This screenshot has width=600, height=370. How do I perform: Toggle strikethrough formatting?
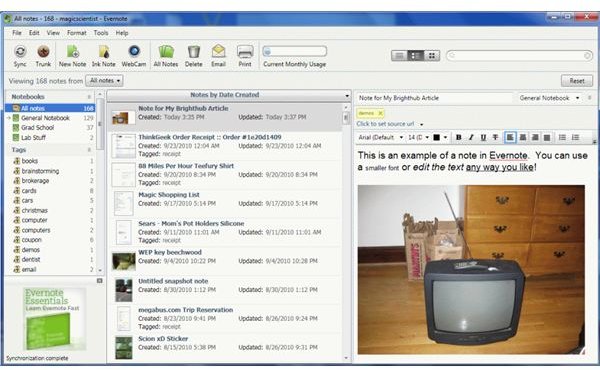(496, 137)
